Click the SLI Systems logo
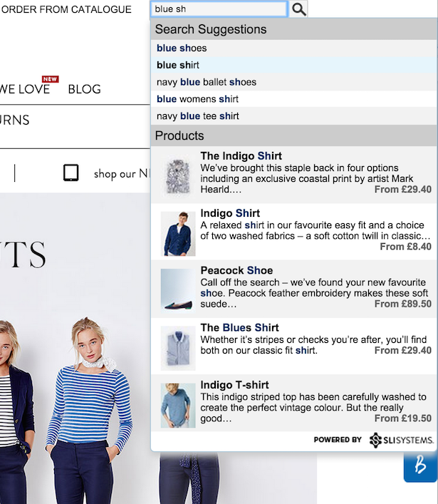Viewport: 438px width, 504px height. (402, 440)
